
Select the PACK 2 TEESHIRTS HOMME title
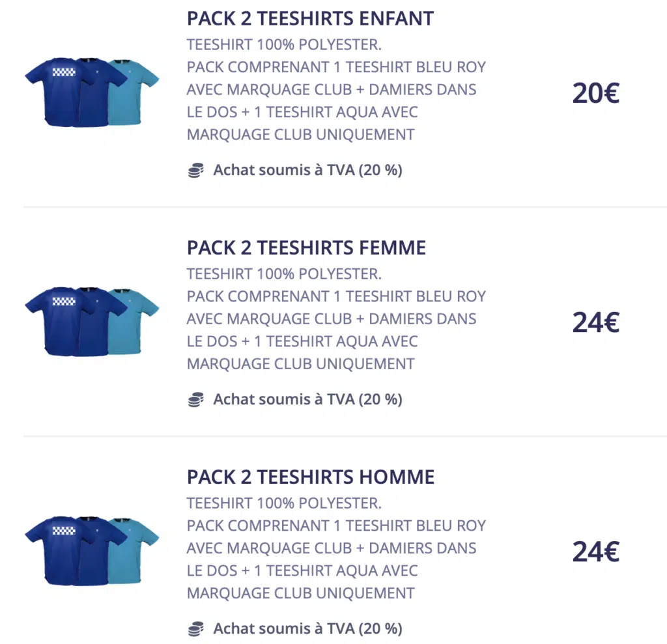click(310, 477)
